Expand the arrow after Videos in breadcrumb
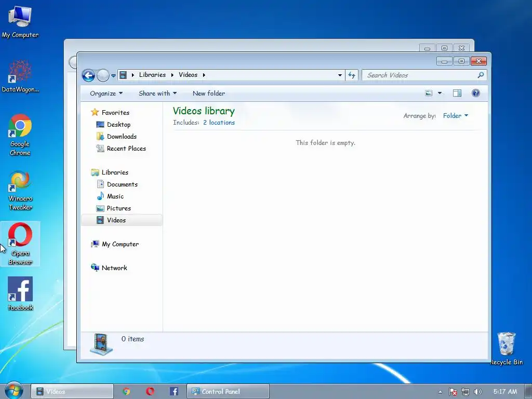Screen dimensions: 532x399 [204, 75]
